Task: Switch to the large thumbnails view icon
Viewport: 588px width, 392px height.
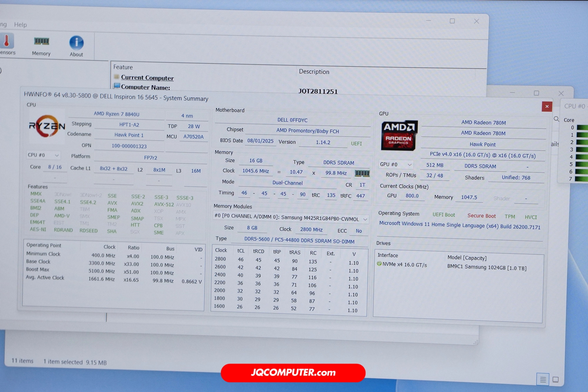Action: pos(555,379)
